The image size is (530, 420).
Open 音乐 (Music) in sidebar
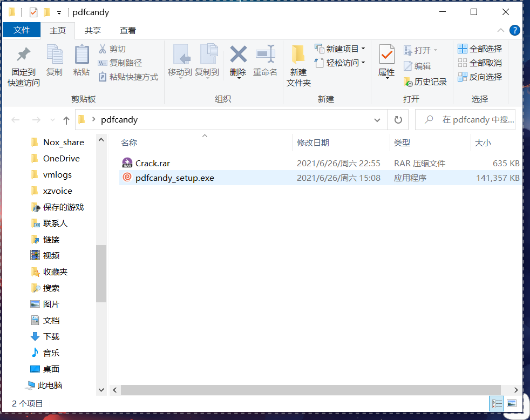click(x=45, y=353)
